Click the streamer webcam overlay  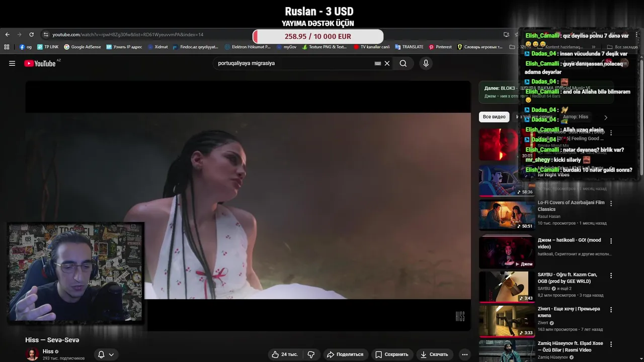[75, 272]
